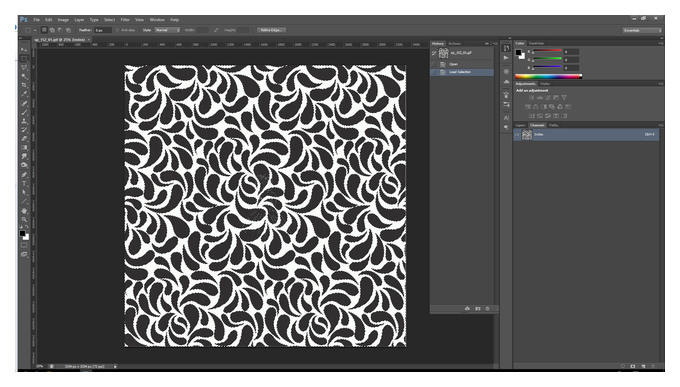Select the Dodge tool
680x387 pixels.
tap(24, 165)
